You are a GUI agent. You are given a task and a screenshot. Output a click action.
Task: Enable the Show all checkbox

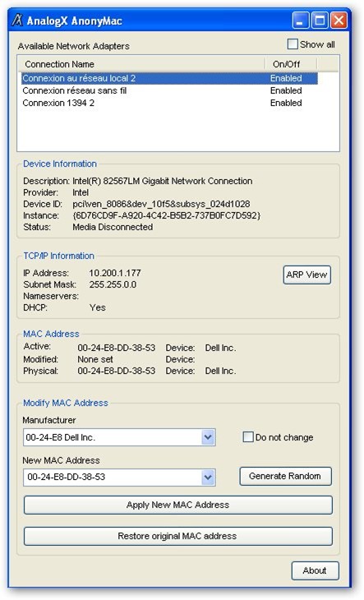tap(293, 44)
